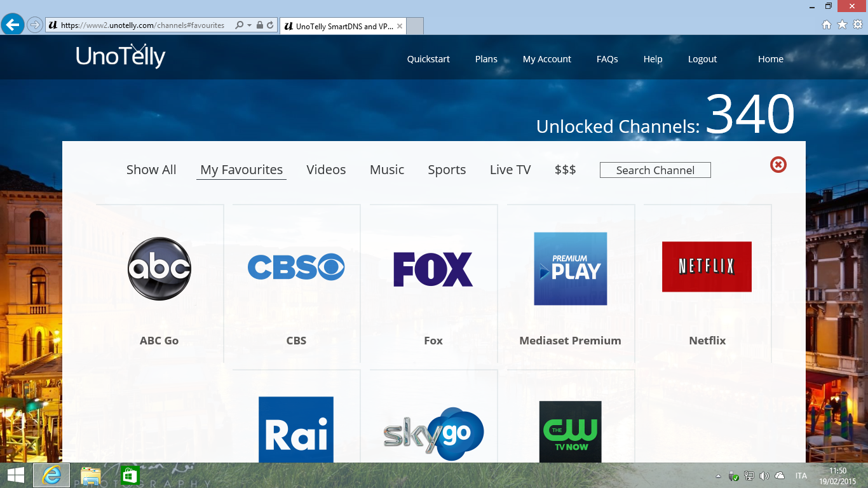Click the red Netflix logo
This screenshot has height=488, width=868.
pyautogui.click(x=707, y=266)
